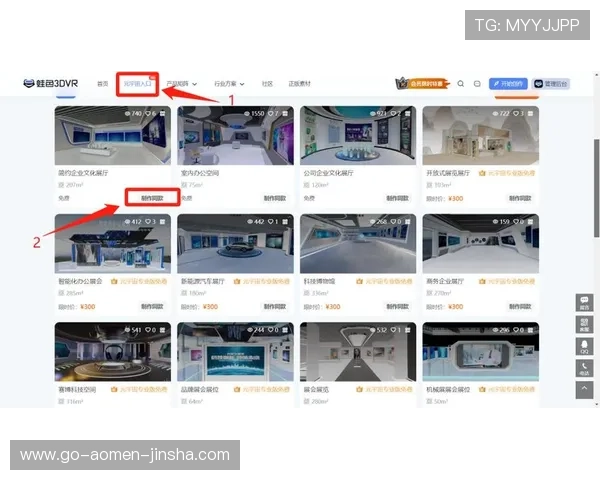Like the 开放式展览展厅 card heart
600x480 pixels.
[518, 114]
